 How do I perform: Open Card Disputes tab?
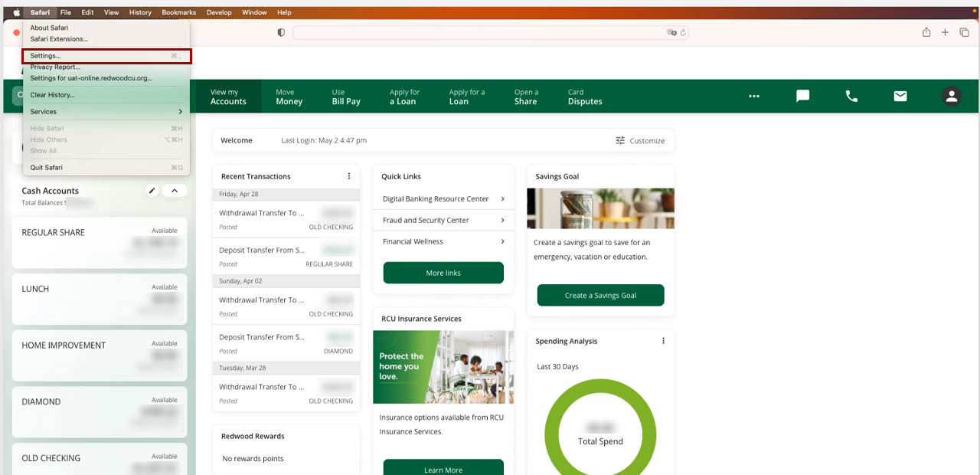585,97
